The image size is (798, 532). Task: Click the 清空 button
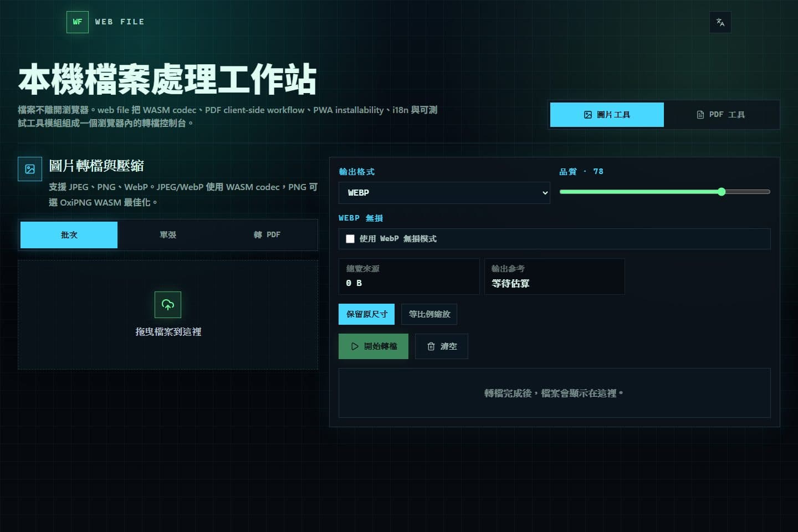pyautogui.click(x=442, y=346)
